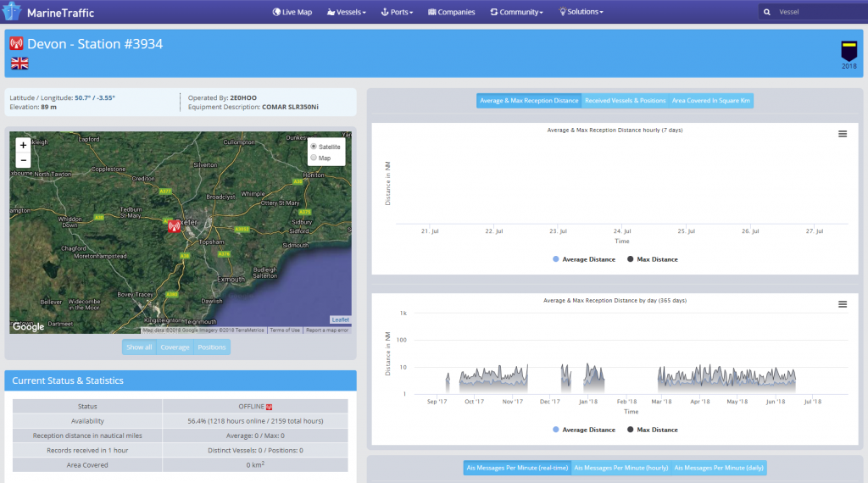This screenshot has width=868, height=483.
Task: Click the United Kingdom flag icon
Action: coord(19,63)
